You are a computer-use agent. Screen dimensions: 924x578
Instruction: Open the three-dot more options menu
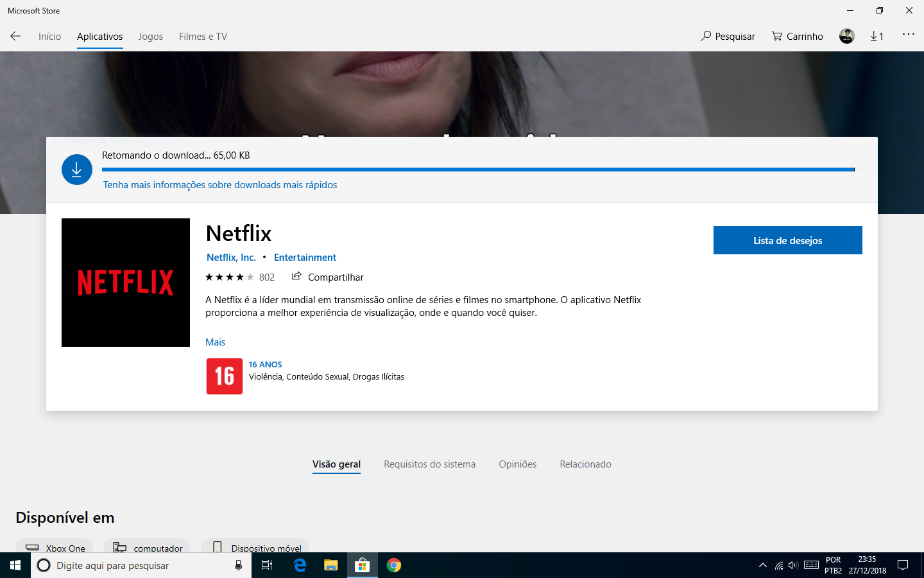[909, 35]
